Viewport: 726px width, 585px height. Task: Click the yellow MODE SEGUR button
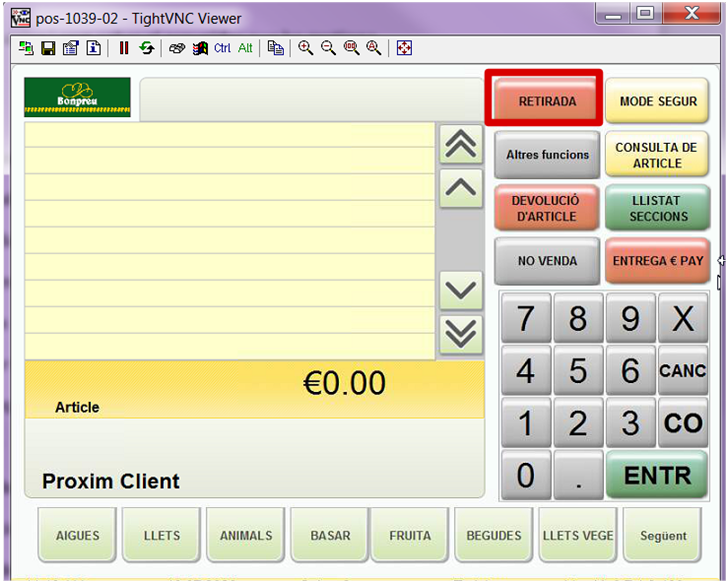[657, 101]
